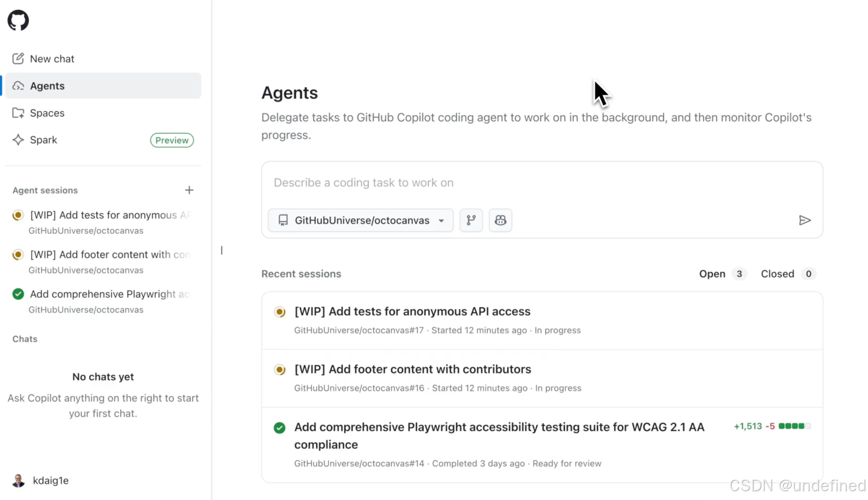Screen dimensions: 868x500
Task: Click GitHubUniverse/octocanvas#16 text
Action: (x=359, y=388)
